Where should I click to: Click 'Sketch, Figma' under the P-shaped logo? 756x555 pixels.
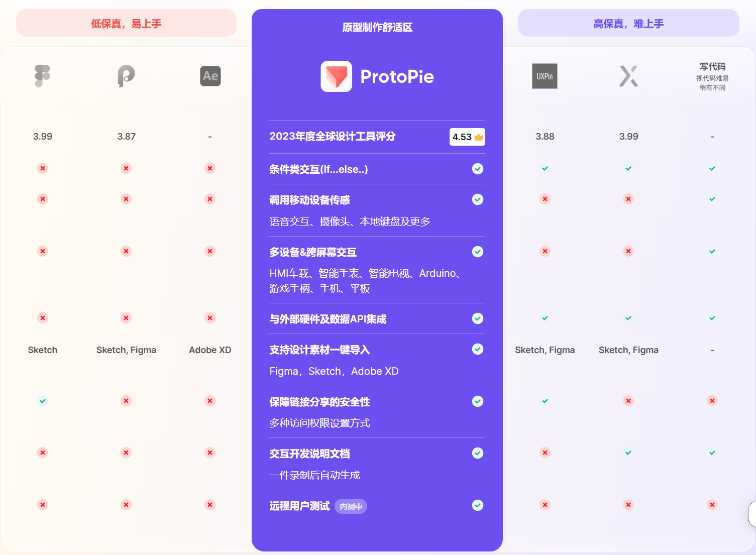coord(126,350)
